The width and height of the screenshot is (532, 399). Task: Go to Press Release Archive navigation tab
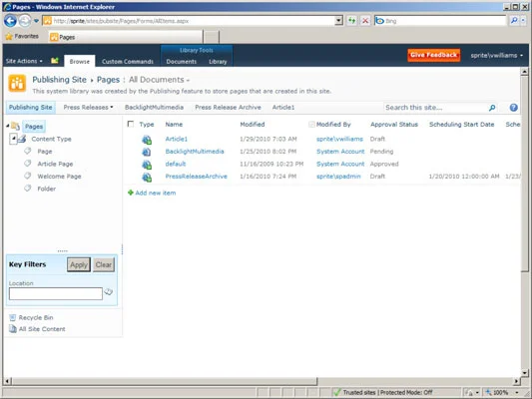click(228, 107)
